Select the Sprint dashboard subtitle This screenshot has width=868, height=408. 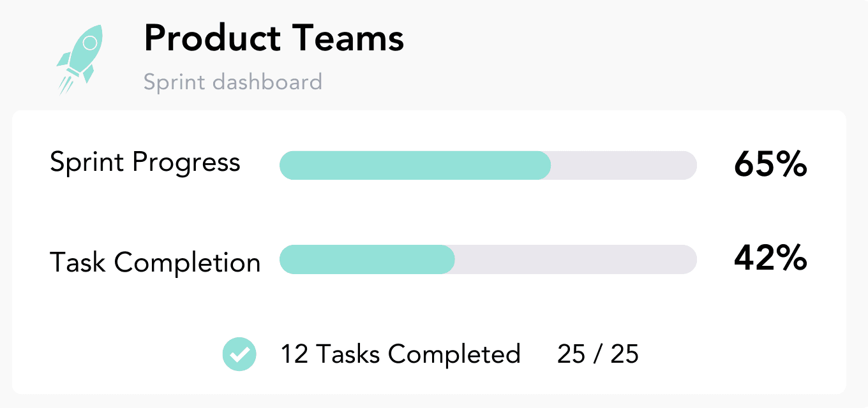click(x=233, y=81)
